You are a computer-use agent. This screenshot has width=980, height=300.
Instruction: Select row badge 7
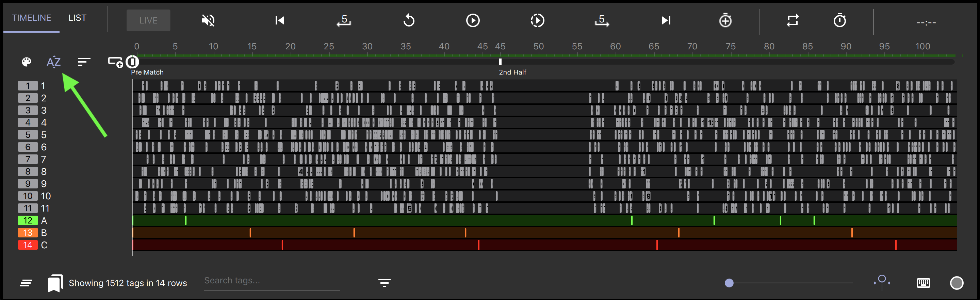(x=28, y=159)
